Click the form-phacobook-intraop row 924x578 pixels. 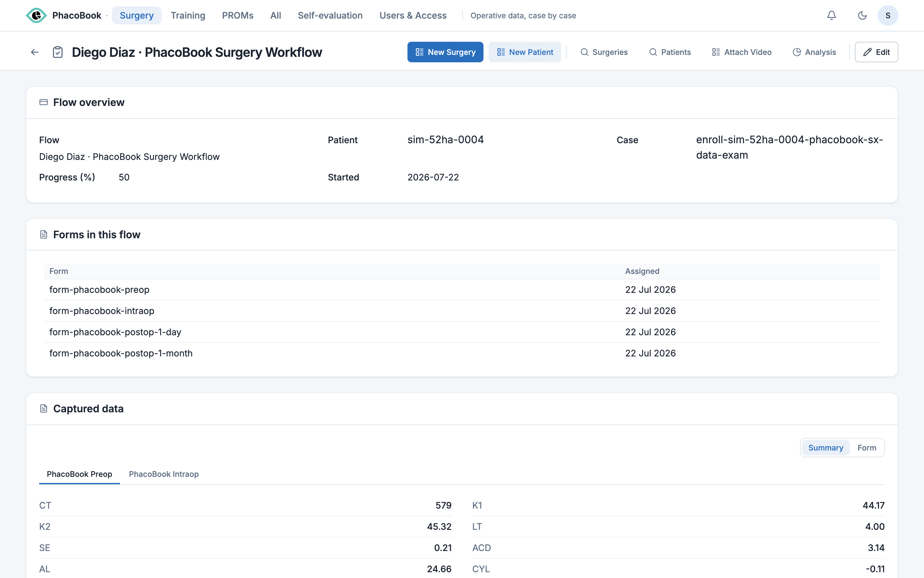462,311
